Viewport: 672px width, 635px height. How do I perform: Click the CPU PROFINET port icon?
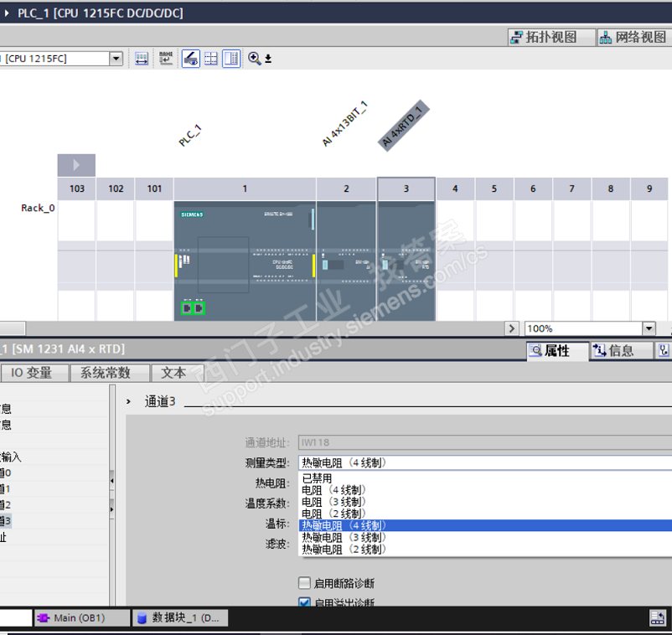(193, 308)
